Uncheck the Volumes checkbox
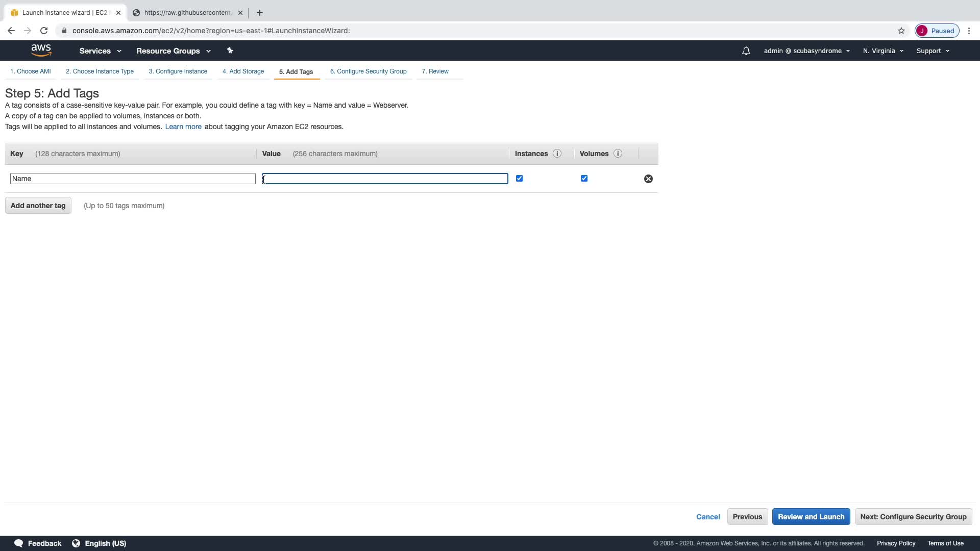This screenshot has height=551, width=980. click(584, 178)
